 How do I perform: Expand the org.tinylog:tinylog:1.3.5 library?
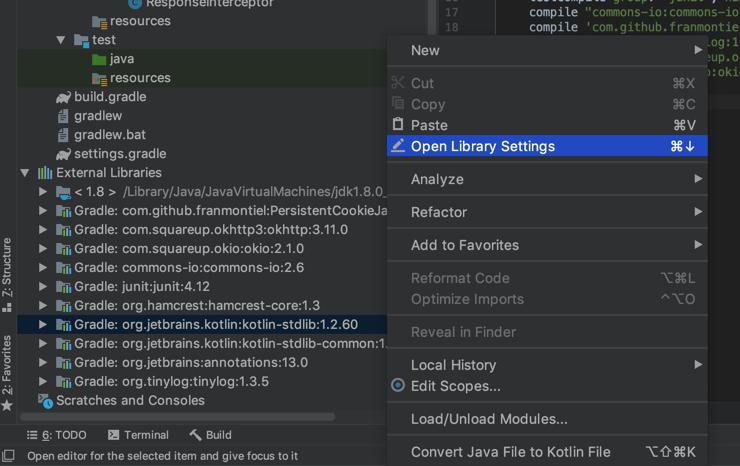pyautogui.click(x=43, y=382)
